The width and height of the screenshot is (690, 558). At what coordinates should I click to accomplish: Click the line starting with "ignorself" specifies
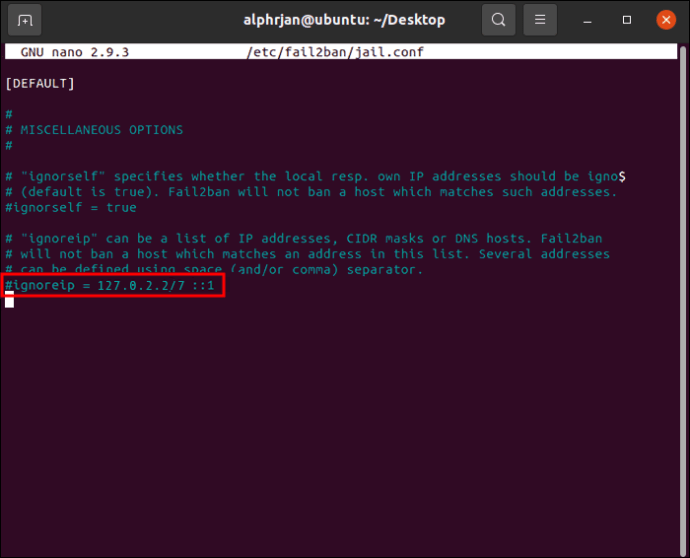[x=316, y=176]
